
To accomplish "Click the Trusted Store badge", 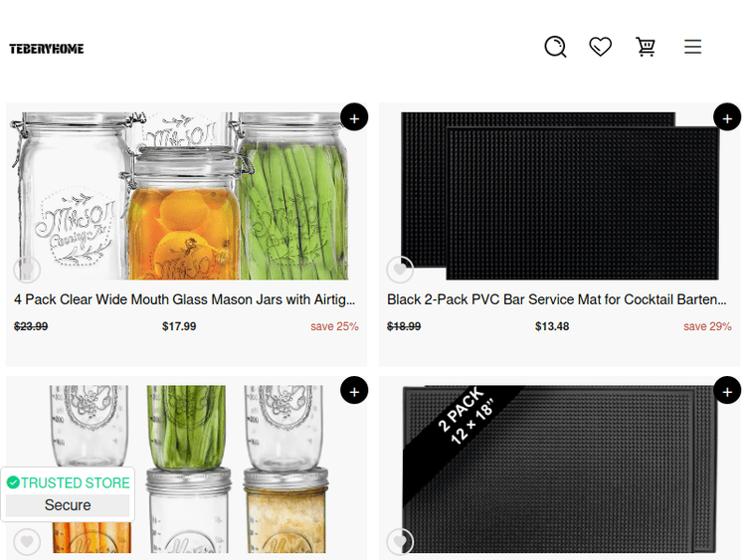I will pyautogui.click(x=68, y=482).
